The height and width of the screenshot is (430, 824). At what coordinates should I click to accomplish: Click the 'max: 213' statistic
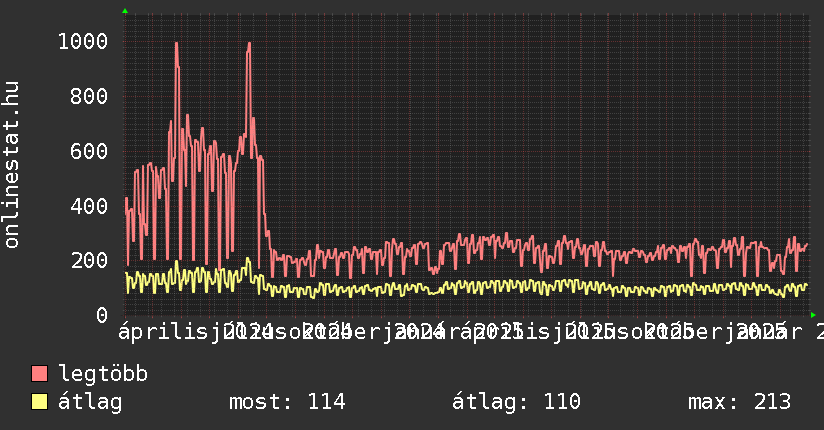(x=739, y=402)
